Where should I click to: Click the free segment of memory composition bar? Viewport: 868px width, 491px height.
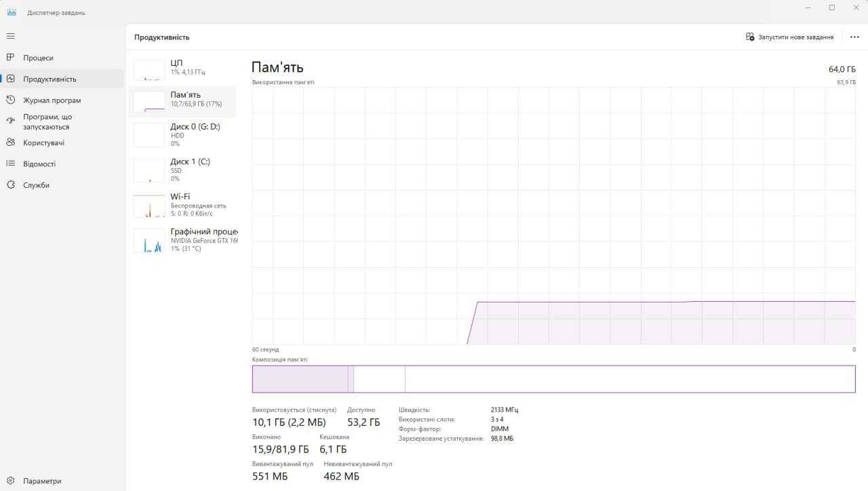pyautogui.click(x=630, y=379)
